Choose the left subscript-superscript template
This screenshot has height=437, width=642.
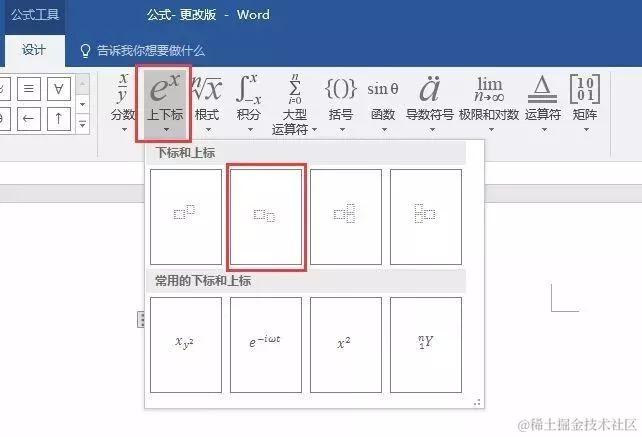tap(426, 217)
